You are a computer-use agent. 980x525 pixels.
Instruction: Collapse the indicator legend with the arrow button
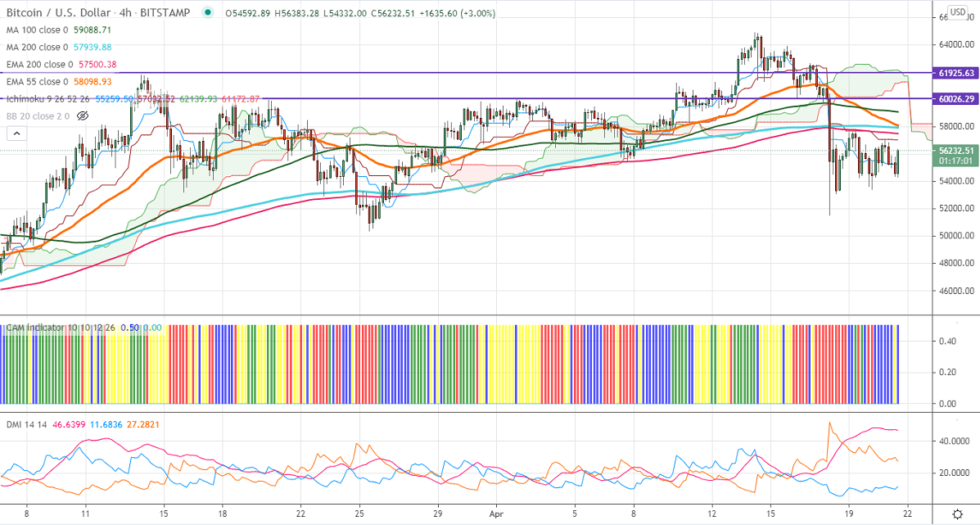pyautogui.click(x=16, y=134)
